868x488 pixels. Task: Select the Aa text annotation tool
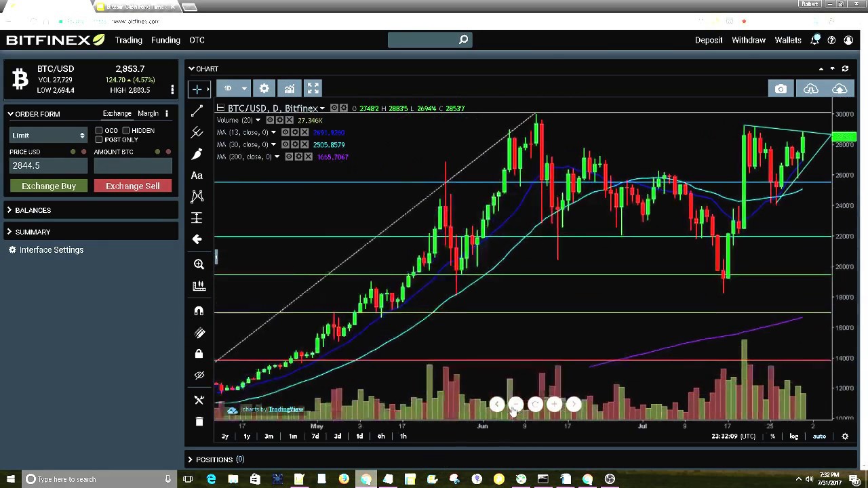click(x=197, y=176)
